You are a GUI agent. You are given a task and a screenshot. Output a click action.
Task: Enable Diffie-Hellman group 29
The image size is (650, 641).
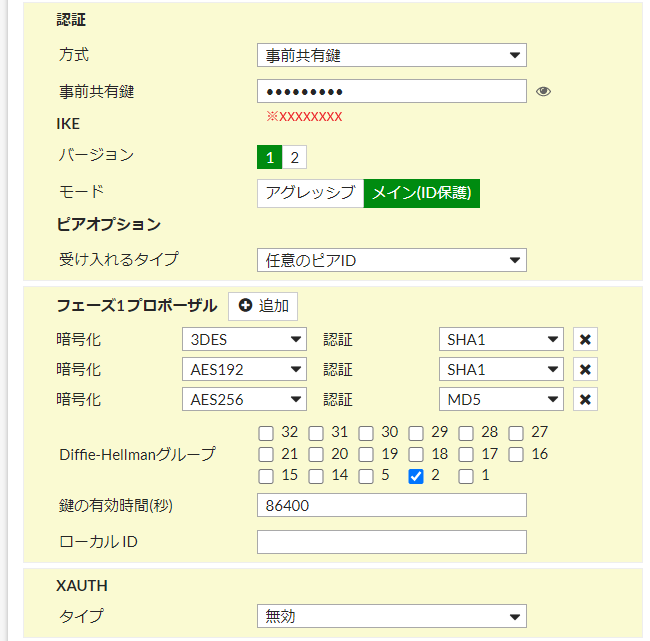(x=416, y=433)
